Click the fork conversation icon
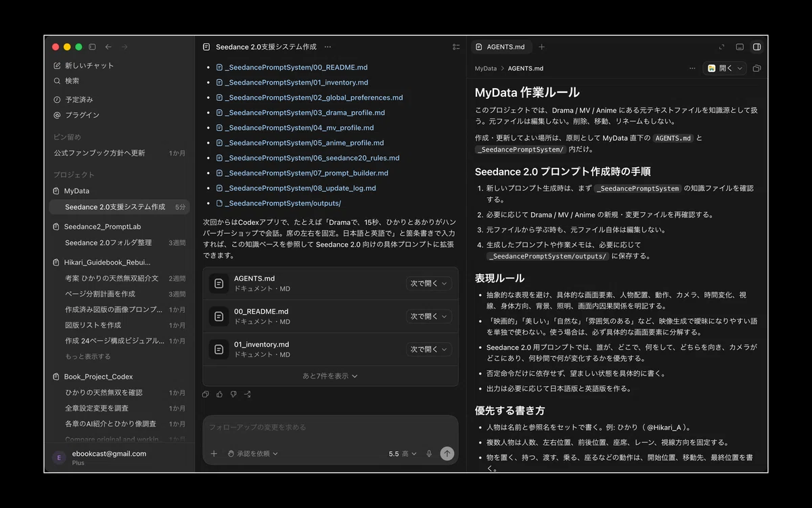Screen dimensions: 812x508 tap(247, 394)
